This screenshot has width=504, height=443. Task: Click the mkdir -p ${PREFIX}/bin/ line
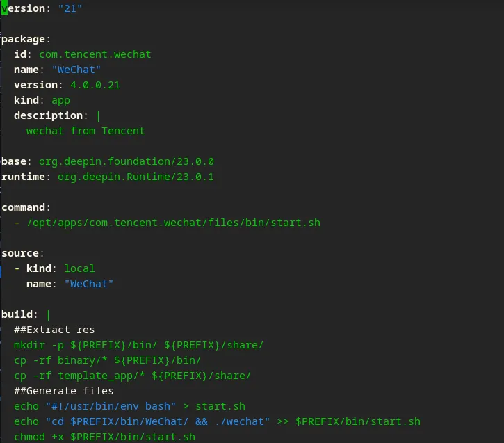pos(138,345)
